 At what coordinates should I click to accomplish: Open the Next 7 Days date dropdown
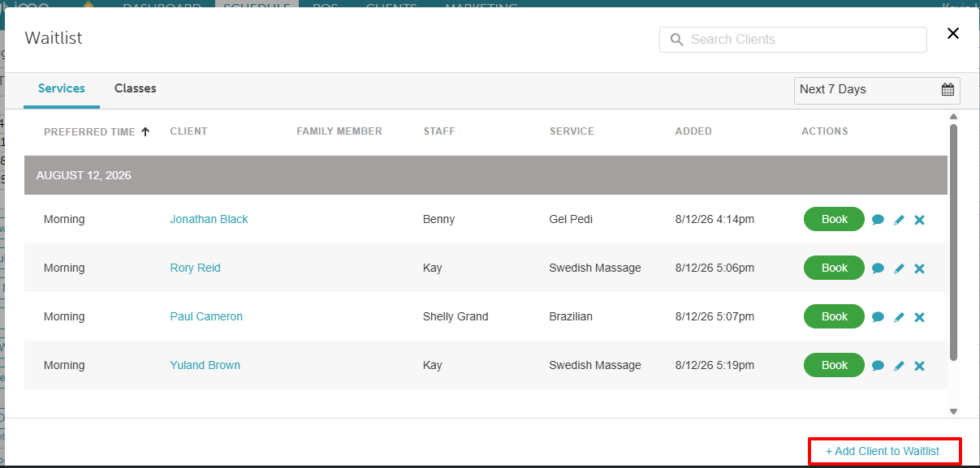[877, 90]
